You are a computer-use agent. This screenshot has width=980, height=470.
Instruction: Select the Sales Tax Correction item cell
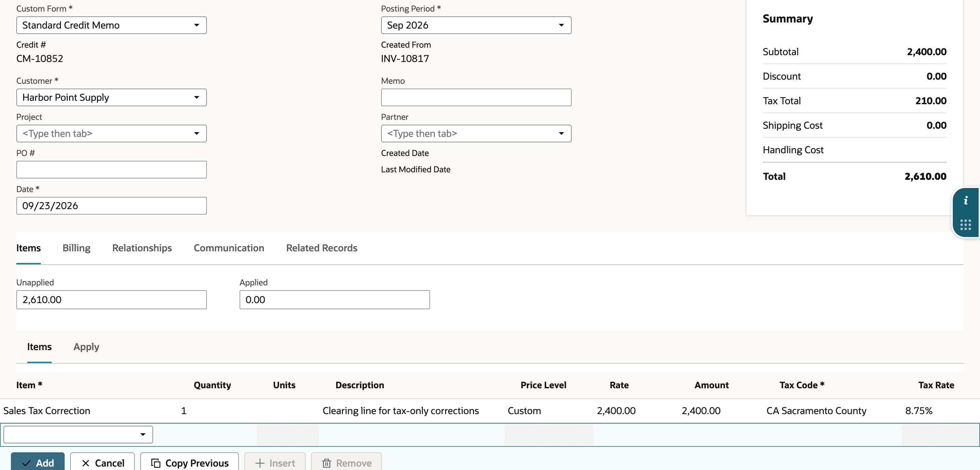(47, 411)
